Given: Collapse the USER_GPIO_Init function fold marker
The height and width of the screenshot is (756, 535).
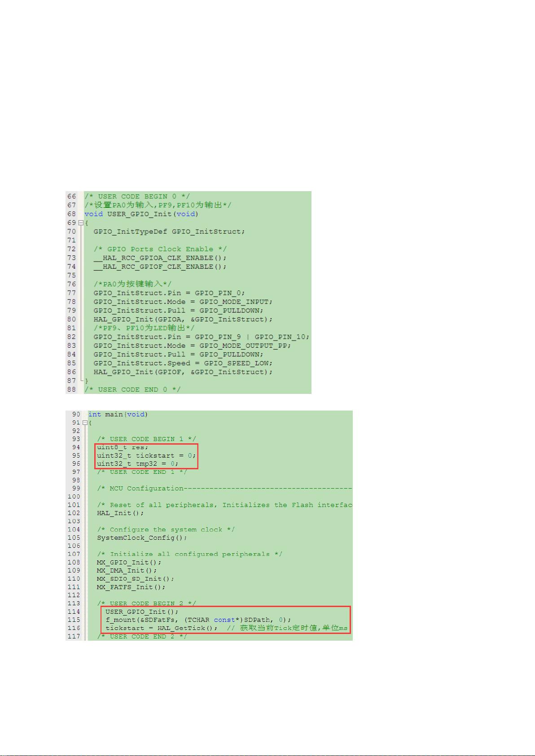Looking at the screenshot, I should click(x=81, y=223).
